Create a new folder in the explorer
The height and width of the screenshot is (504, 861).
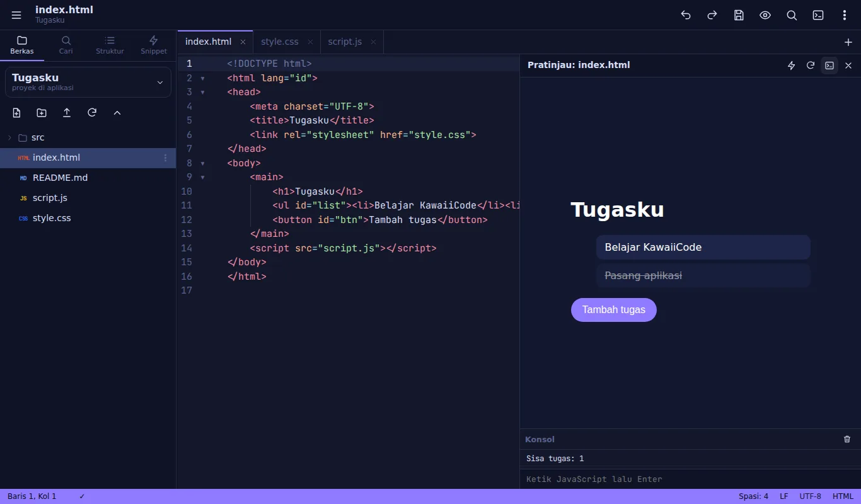42,113
